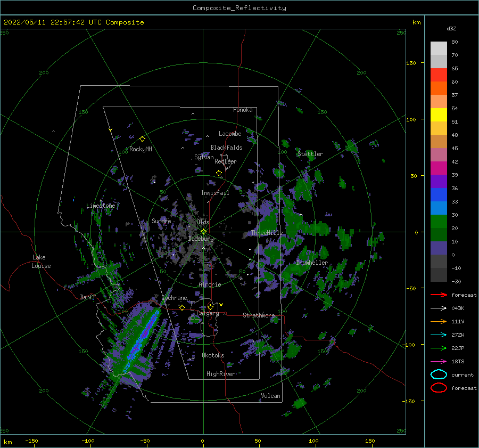
Task: Click the cyan 27ZW arrow in legend
Action: coord(439,335)
